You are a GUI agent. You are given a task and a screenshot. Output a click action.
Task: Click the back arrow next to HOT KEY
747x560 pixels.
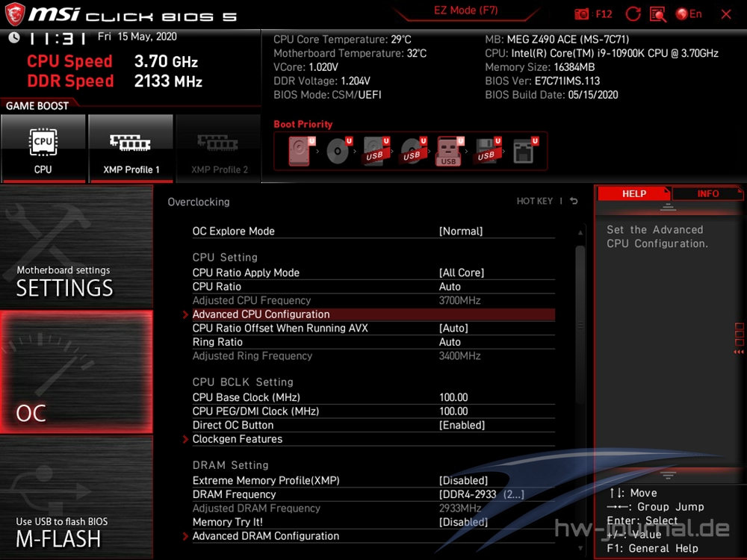coord(574,201)
